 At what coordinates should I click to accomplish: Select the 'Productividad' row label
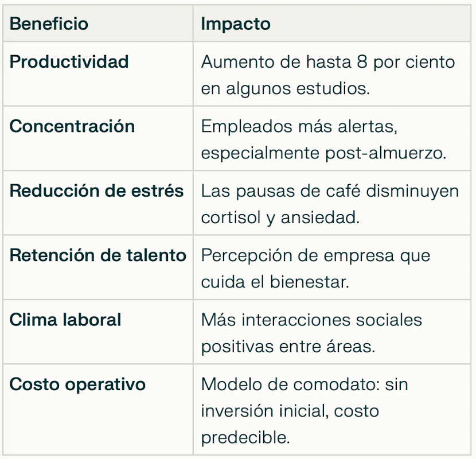(x=69, y=62)
